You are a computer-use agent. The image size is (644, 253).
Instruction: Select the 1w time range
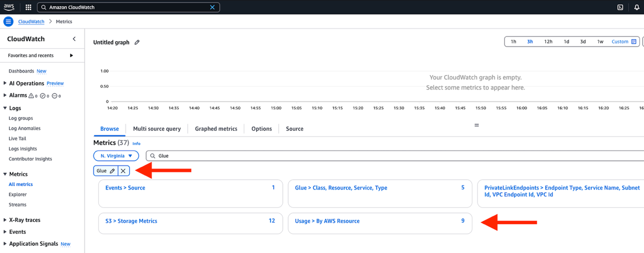point(600,42)
